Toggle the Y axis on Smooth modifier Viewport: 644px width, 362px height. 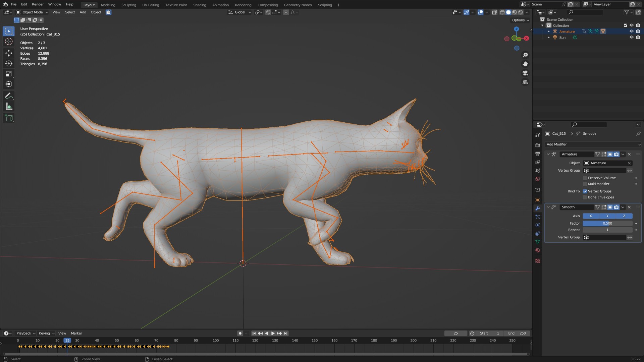(607, 216)
